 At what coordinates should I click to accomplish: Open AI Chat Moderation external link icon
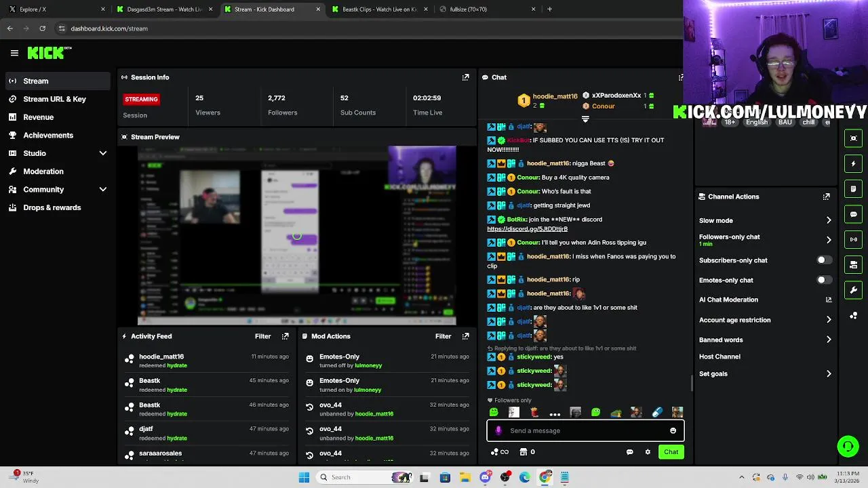(x=829, y=300)
